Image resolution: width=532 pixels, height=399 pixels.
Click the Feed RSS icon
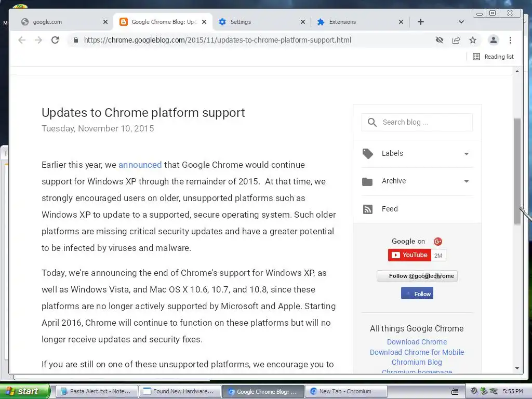(367, 209)
